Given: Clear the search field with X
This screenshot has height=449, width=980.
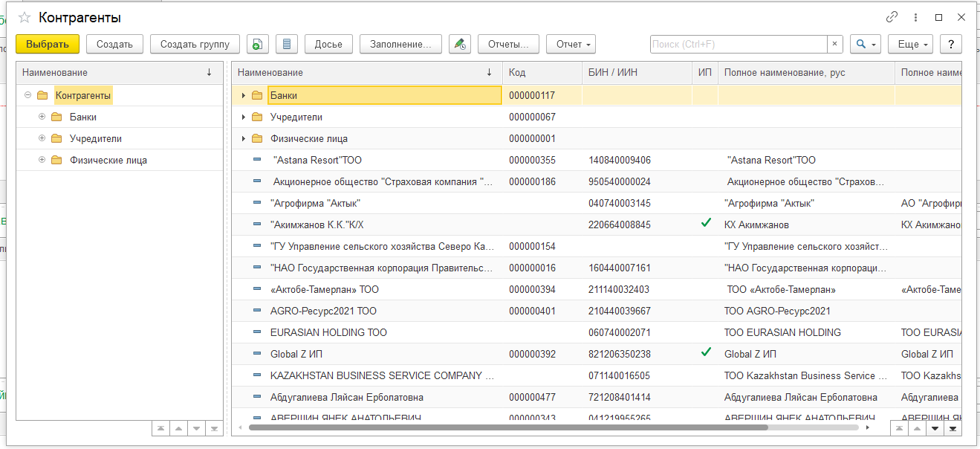Looking at the screenshot, I should click(834, 45).
